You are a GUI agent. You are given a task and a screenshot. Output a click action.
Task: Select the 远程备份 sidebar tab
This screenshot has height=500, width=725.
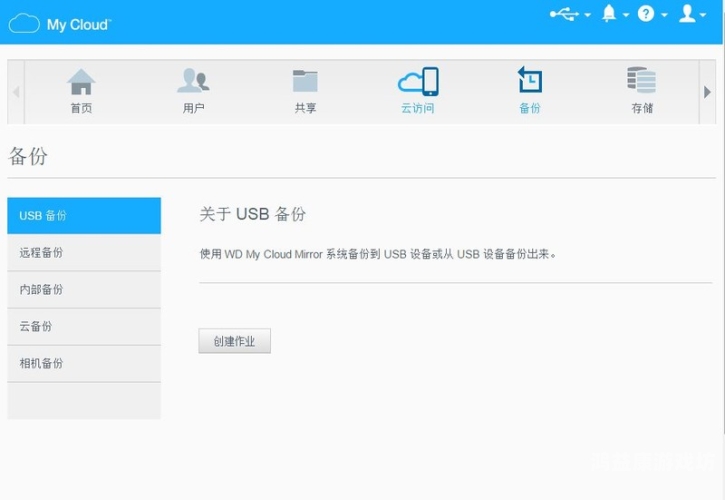pyautogui.click(x=84, y=253)
